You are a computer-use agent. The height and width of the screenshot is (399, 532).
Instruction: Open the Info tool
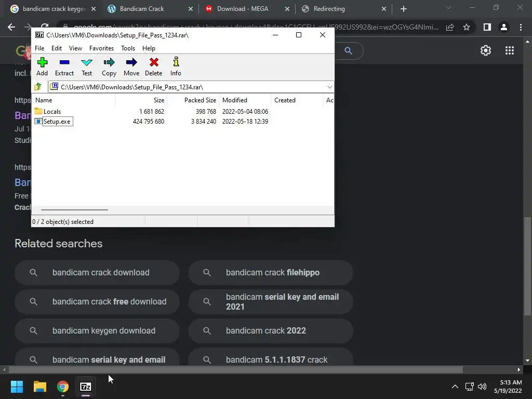(x=176, y=66)
